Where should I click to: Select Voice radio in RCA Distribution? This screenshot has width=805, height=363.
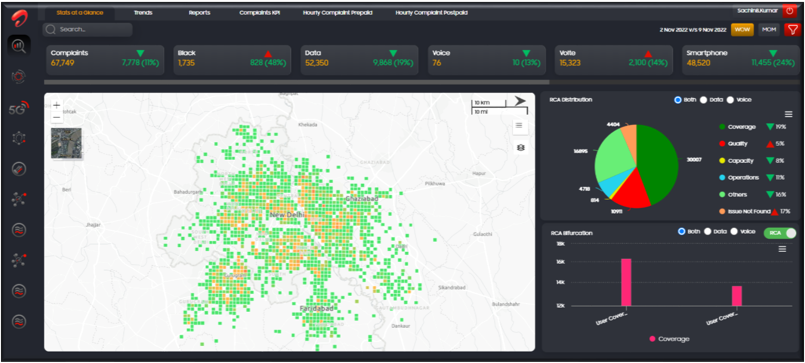click(x=730, y=100)
